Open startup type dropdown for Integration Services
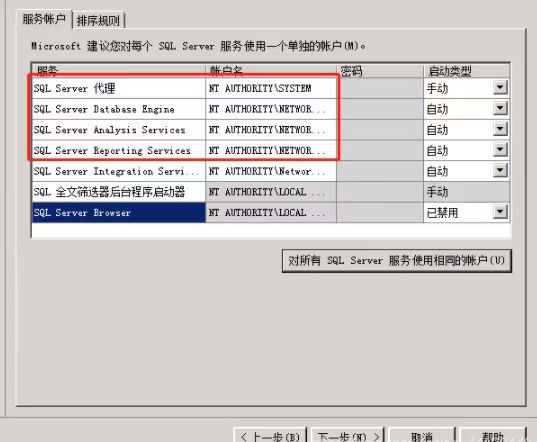This screenshot has width=537, height=442. [x=500, y=171]
